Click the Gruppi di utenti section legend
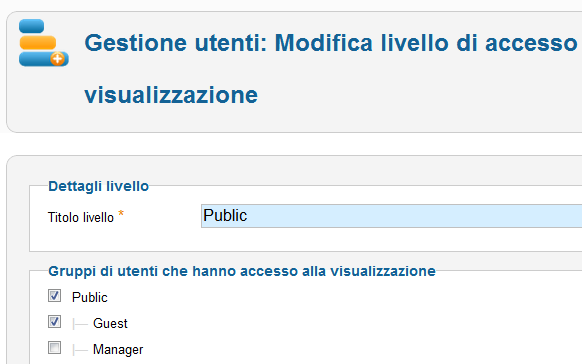 pyautogui.click(x=242, y=271)
